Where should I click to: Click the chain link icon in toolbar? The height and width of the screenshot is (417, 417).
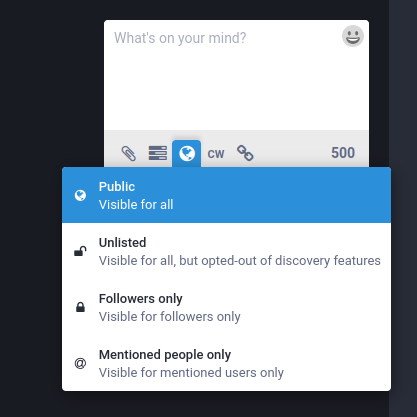pyautogui.click(x=245, y=153)
